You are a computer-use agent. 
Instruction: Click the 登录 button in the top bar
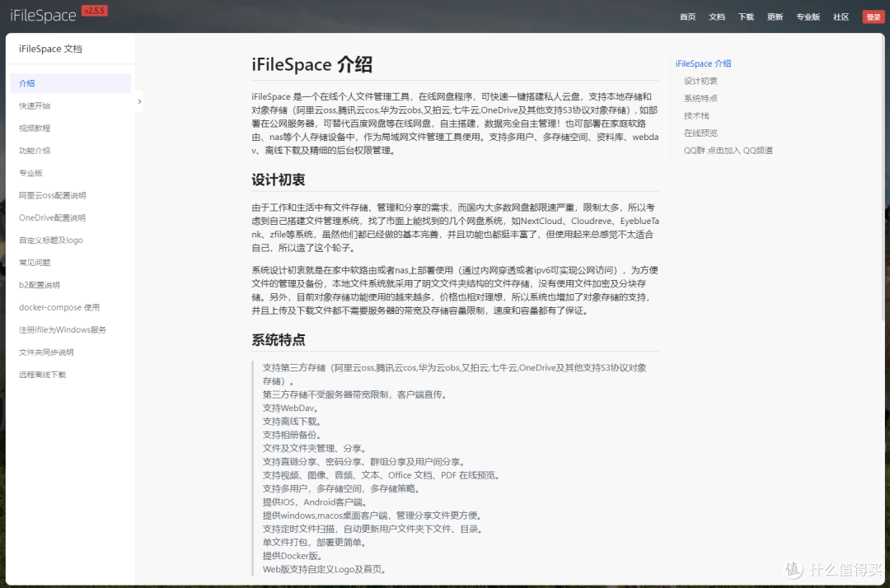coord(873,16)
